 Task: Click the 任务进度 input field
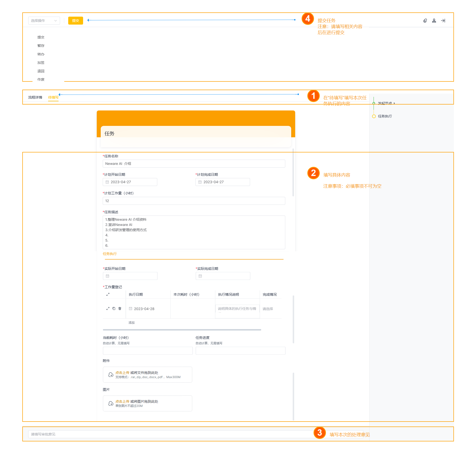241,351
